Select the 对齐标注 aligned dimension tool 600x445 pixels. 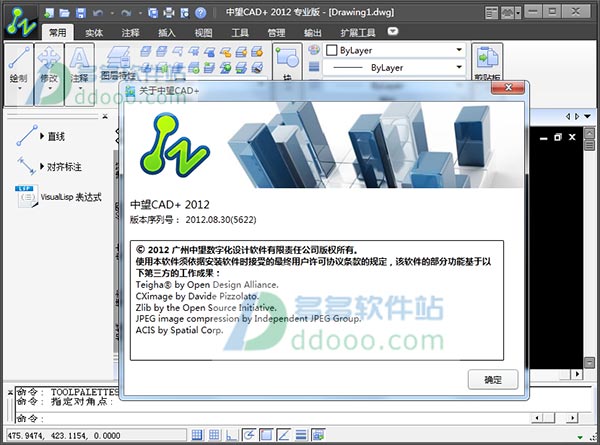click(49, 166)
